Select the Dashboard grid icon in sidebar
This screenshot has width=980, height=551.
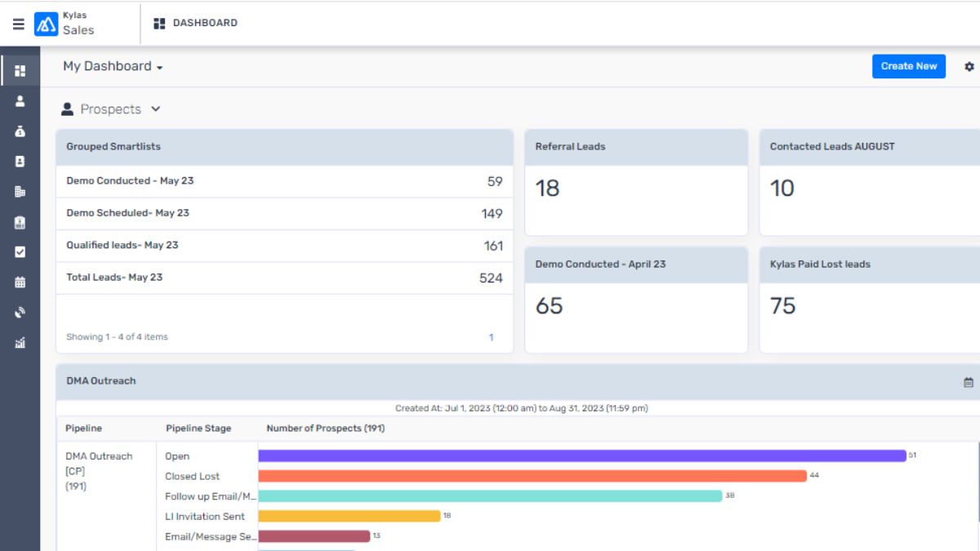(x=20, y=71)
